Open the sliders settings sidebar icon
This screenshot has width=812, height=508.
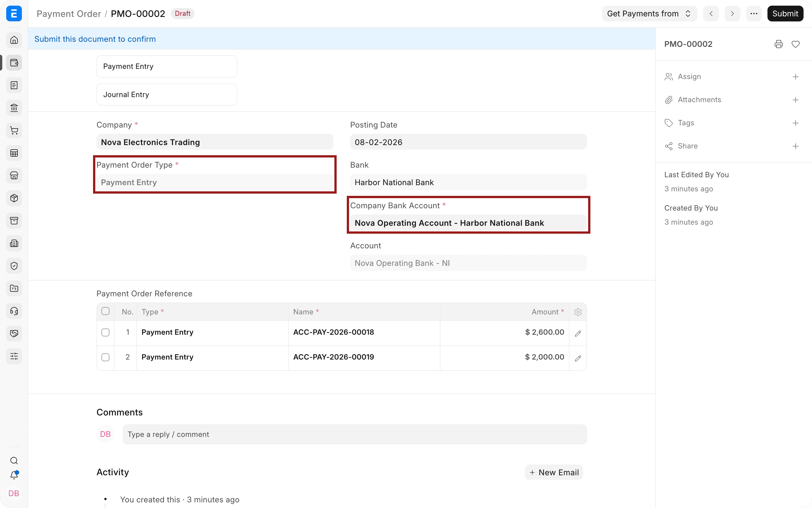14,356
